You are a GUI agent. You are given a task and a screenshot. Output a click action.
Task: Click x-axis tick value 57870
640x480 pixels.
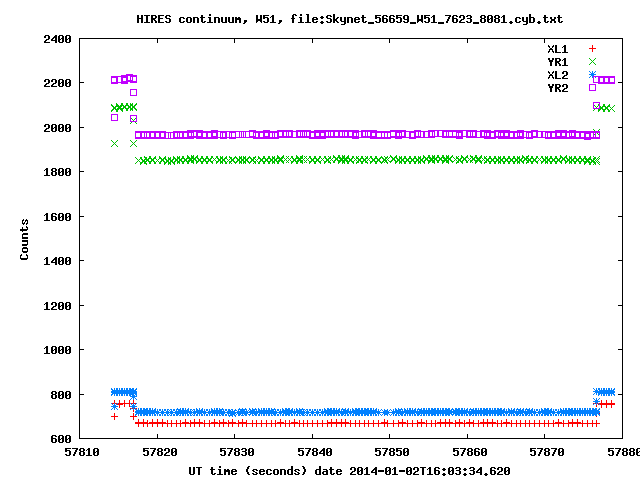click(x=547, y=452)
